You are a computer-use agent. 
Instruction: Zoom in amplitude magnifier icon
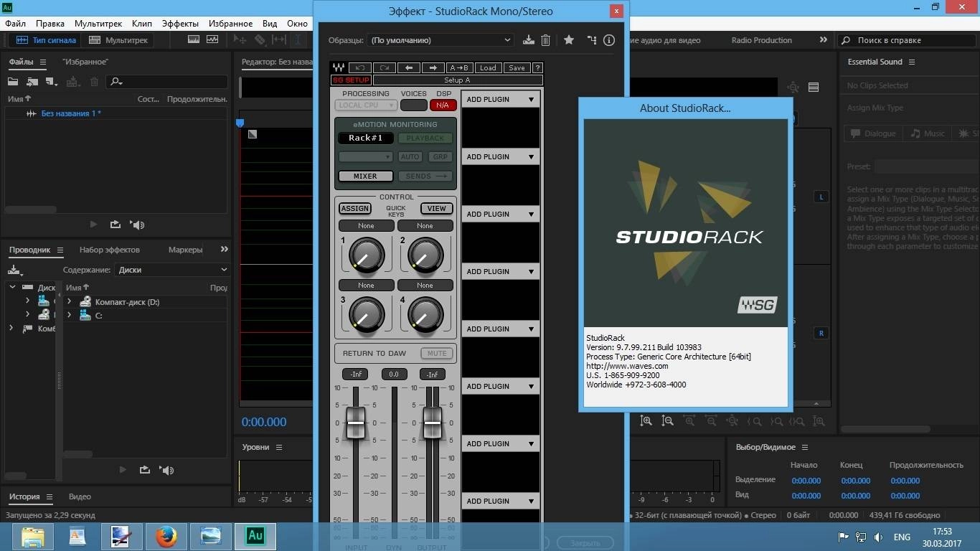646,422
